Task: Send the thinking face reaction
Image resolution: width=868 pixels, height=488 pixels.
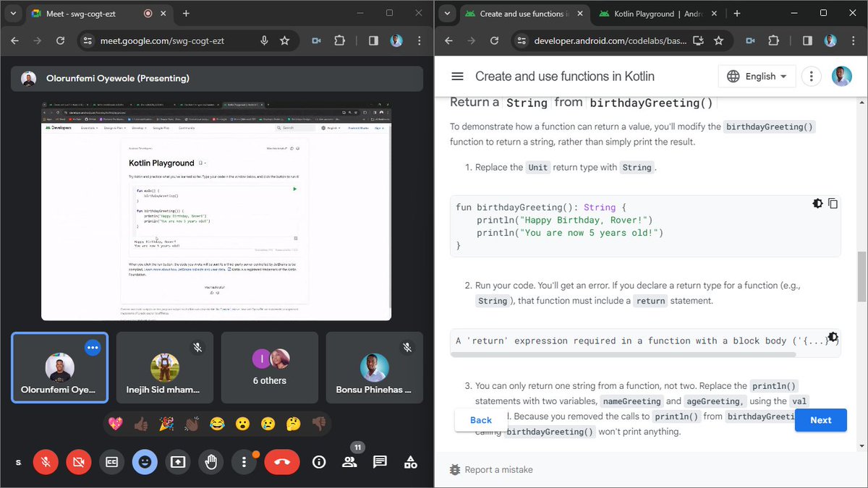Action: pos(293,424)
